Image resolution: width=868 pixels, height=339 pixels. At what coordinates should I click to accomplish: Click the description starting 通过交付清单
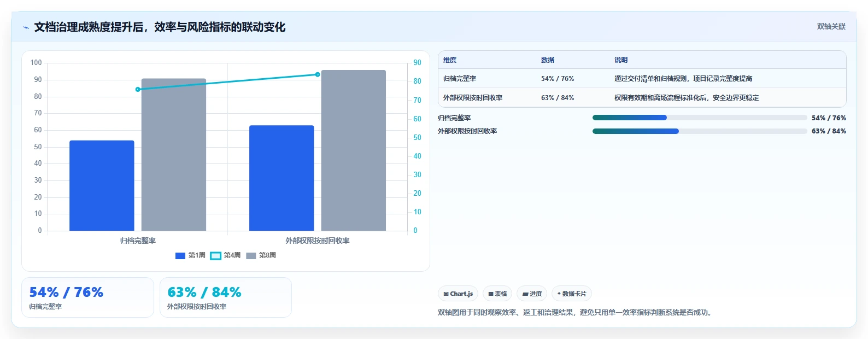683,79
